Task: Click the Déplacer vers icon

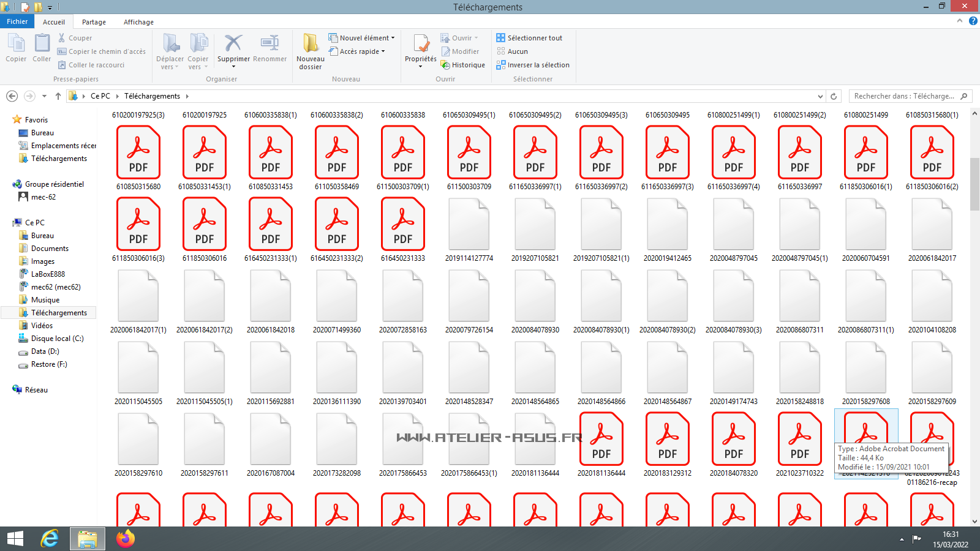Action: tap(170, 44)
